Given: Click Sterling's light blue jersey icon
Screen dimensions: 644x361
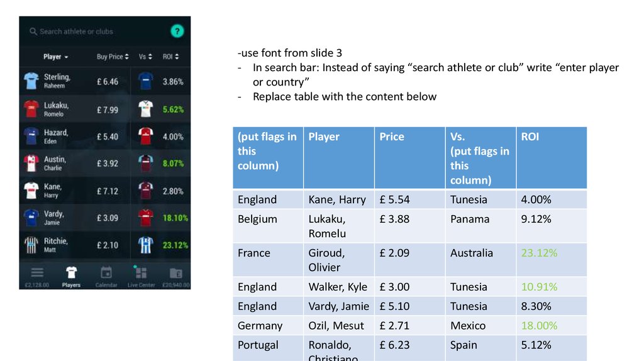Looking at the screenshot, I should 31,81.
